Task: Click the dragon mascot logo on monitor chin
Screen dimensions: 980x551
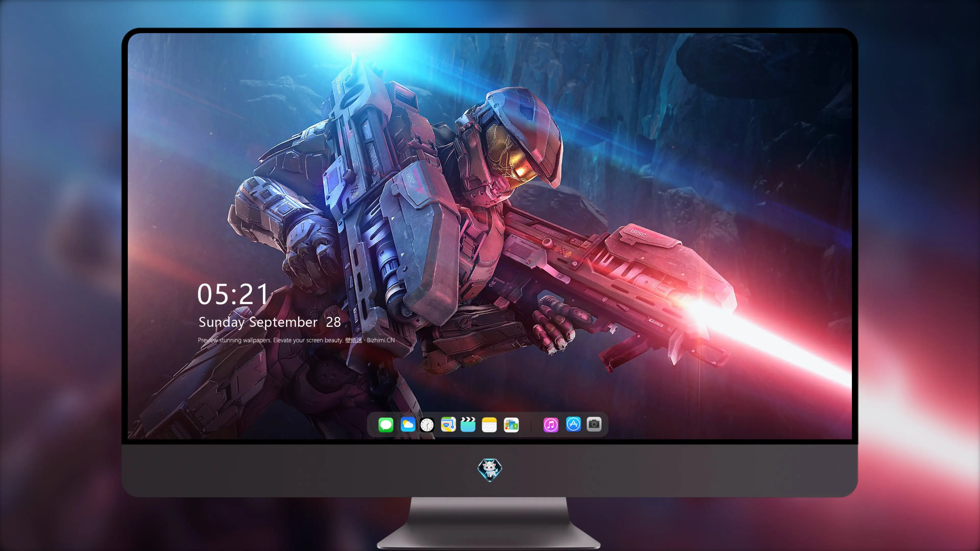Action: coord(490,470)
